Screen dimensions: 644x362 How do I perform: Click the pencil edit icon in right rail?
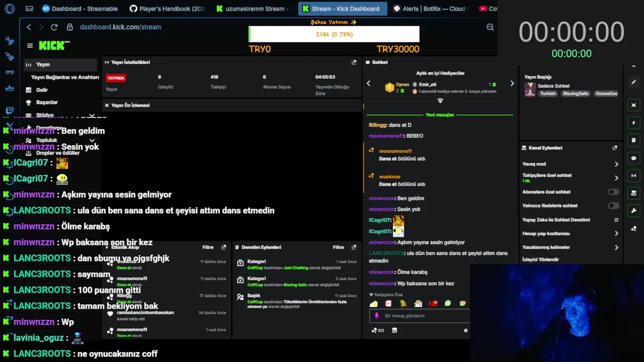[x=634, y=82]
